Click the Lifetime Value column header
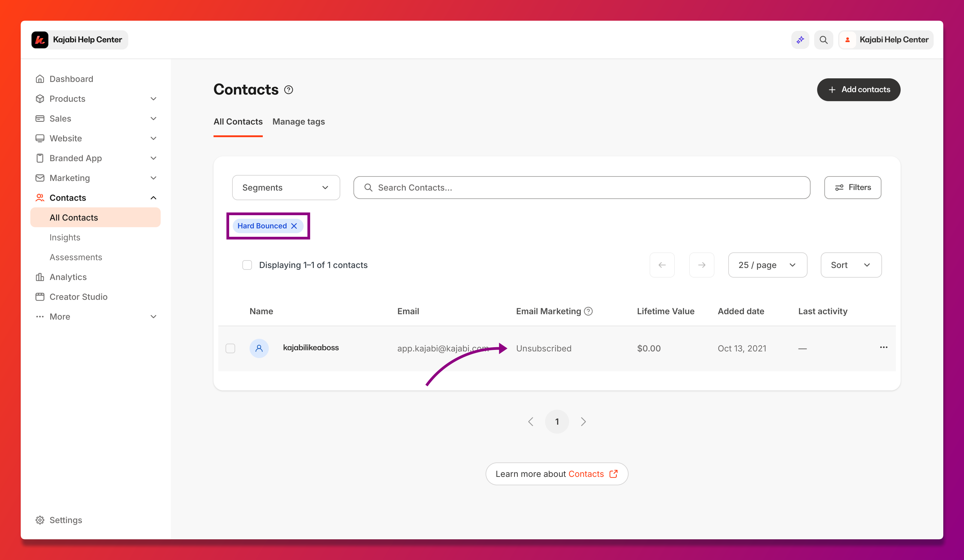Image resolution: width=964 pixels, height=560 pixels. point(665,311)
